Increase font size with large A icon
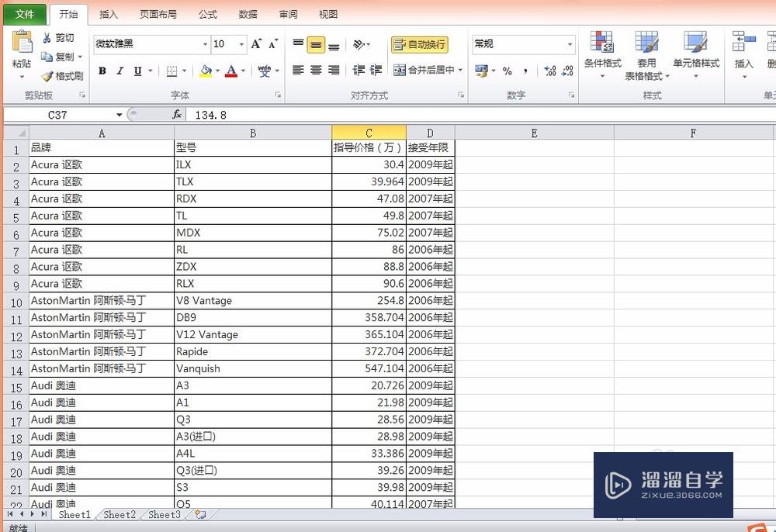Image resolution: width=776 pixels, height=532 pixels. (256, 44)
